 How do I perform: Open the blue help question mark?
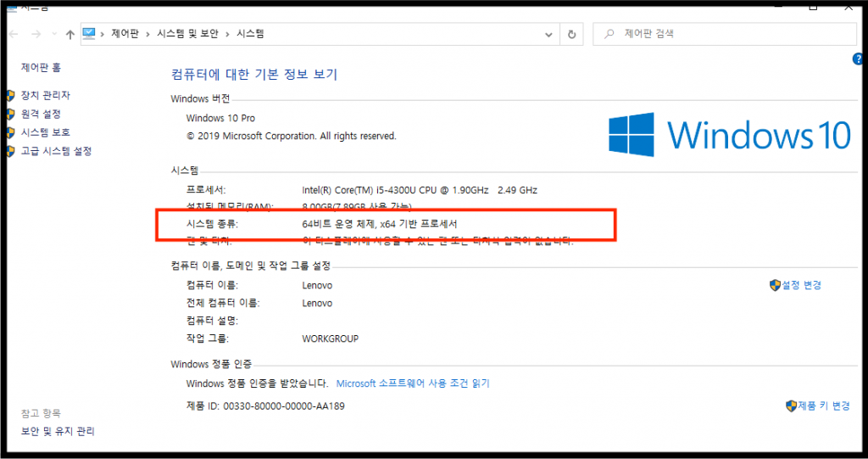[858, 59]
